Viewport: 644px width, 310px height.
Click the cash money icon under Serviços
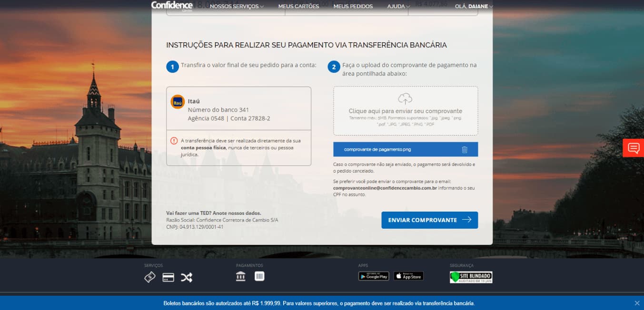[149, 277]
